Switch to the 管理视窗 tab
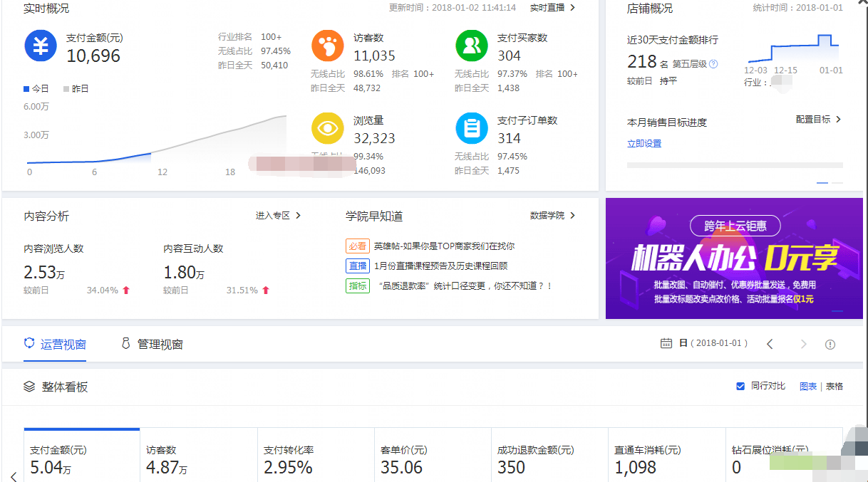The height and width of the screenshot is (482, 868). (x=152, y=344)
